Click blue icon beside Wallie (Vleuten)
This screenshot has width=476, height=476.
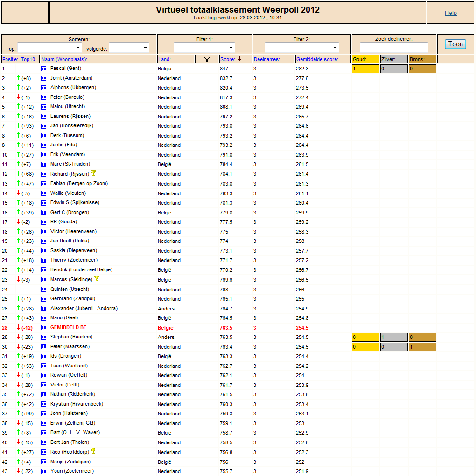44,193
